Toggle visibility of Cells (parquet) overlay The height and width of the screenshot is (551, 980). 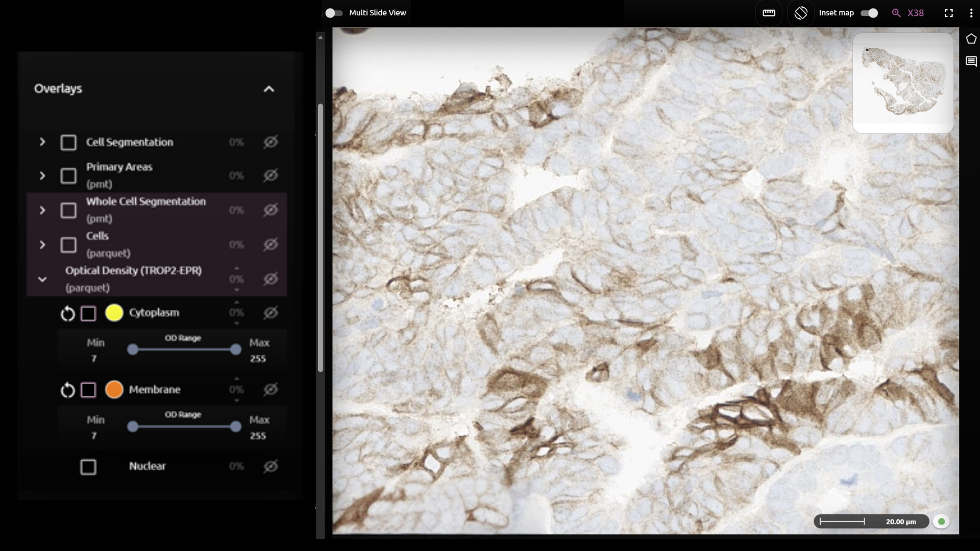click(271, 244)
